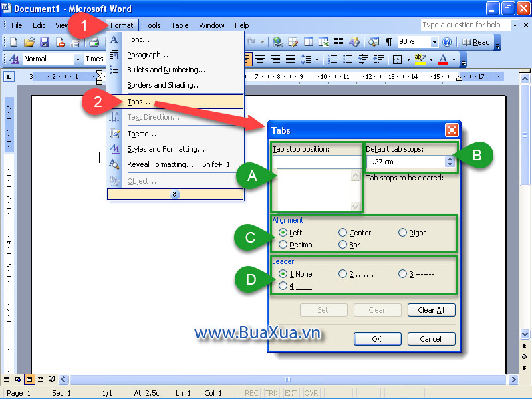The width and height of the screenshot is (532, 399).
Task: Close the Tabs dialog with X
Action: click(x=452, y=130)
